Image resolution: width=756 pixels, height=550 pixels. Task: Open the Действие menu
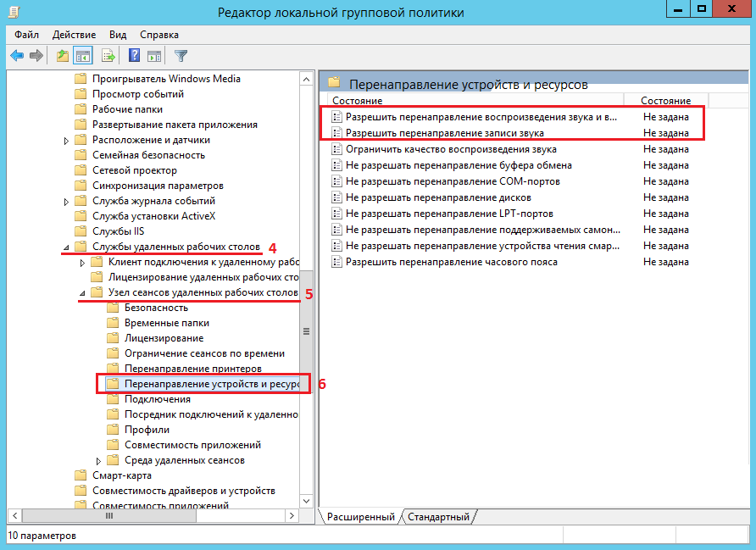click(x=74, y=35)
